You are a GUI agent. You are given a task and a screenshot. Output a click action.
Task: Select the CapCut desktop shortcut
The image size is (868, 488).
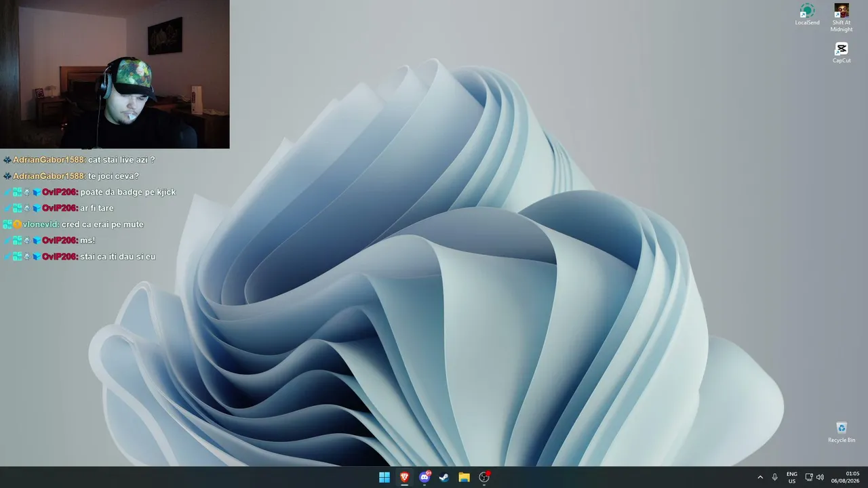coord(842,53)
